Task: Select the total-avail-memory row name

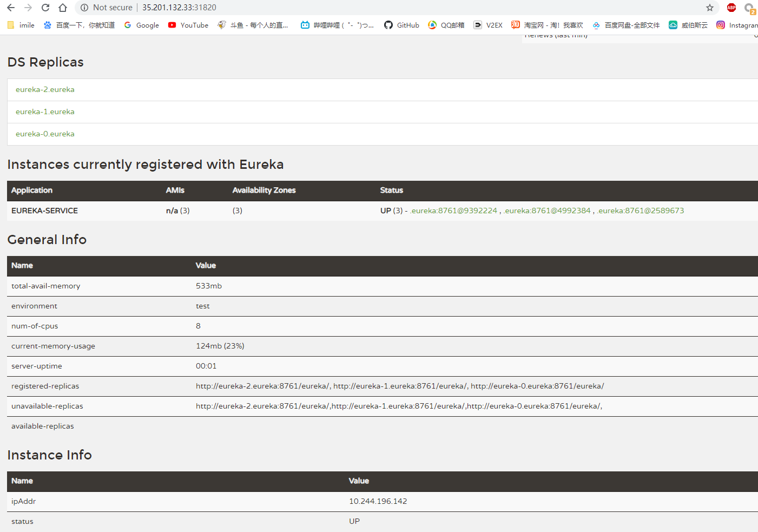Action: click(x=45, y=286)
